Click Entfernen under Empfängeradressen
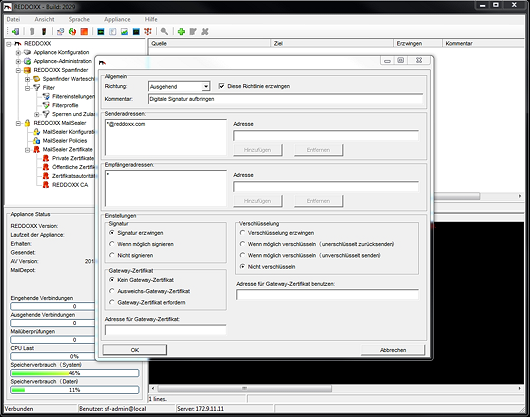The width and height of the screenshot is (530, 417). pyautogui.click(x=318, y=201)
